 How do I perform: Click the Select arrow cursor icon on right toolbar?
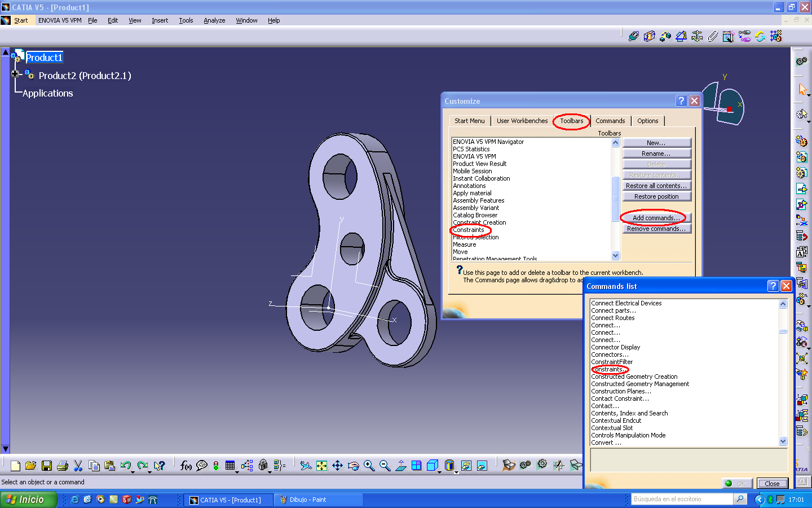pyautogui.click(x=802, y=89)
